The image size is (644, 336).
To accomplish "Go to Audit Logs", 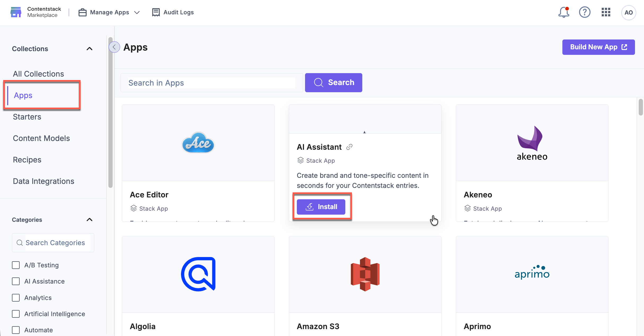I will pos(173,12).
